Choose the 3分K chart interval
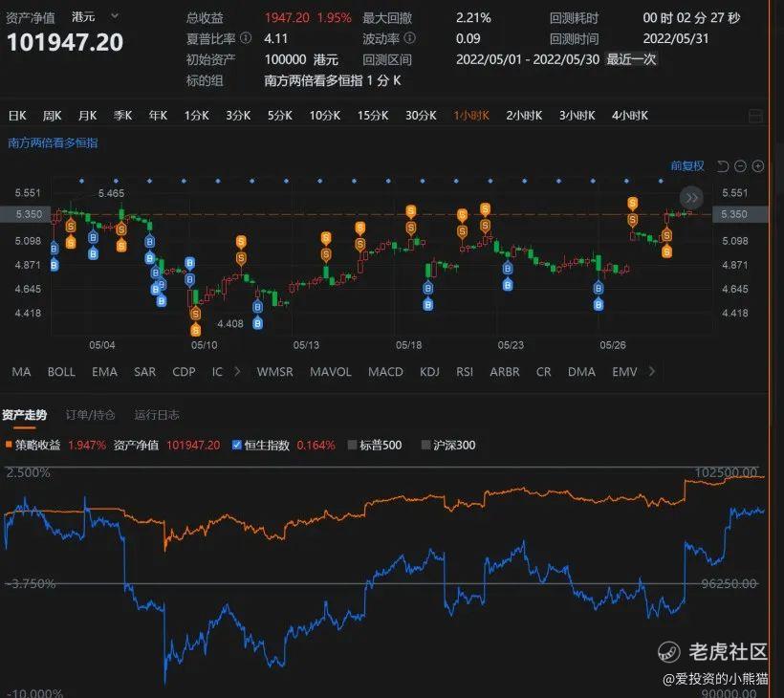784x698 pixels. tap(238, 116)
